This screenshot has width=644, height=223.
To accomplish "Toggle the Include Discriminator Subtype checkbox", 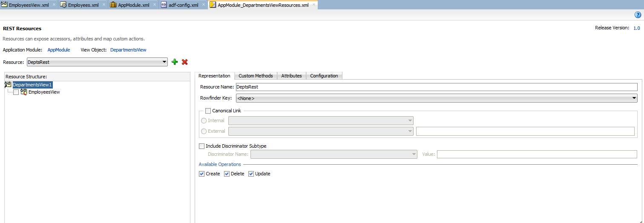I will 202,146.
